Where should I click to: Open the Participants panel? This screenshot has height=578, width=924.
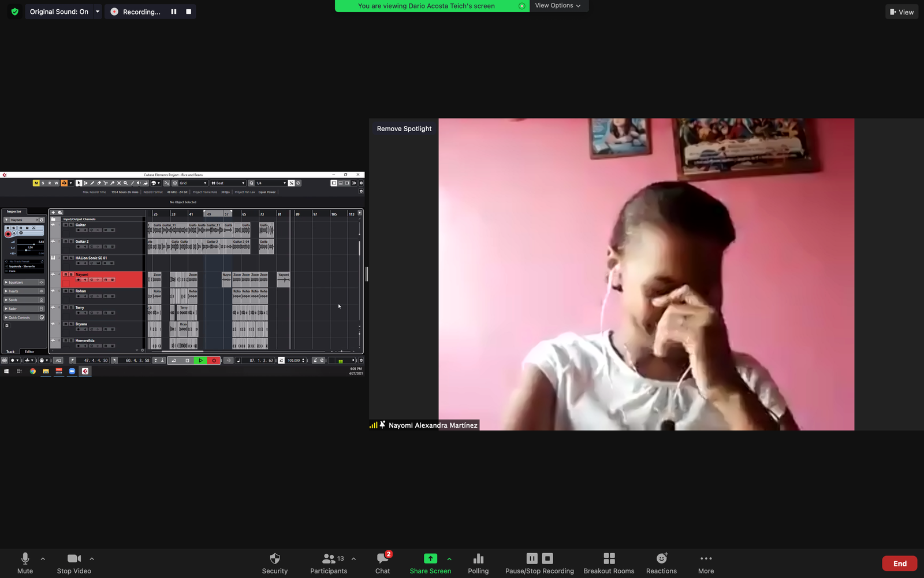[329, 563]
